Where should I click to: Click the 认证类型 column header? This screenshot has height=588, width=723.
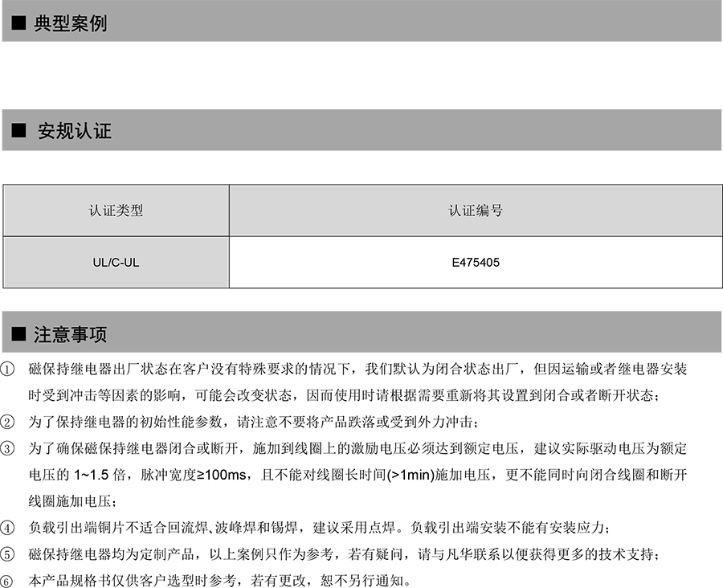tap(116, 210)
